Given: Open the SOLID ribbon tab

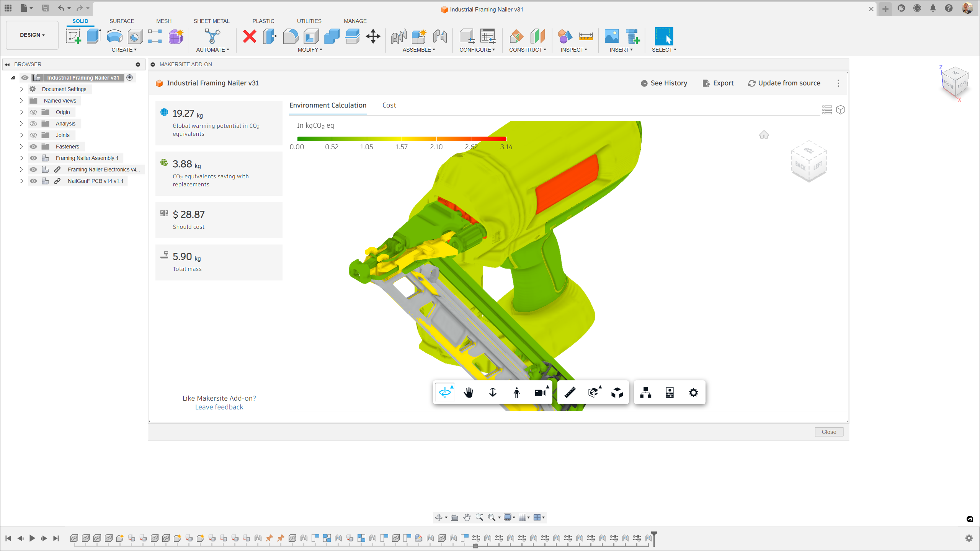Looking at the screenshot, I should pos(81,21).
